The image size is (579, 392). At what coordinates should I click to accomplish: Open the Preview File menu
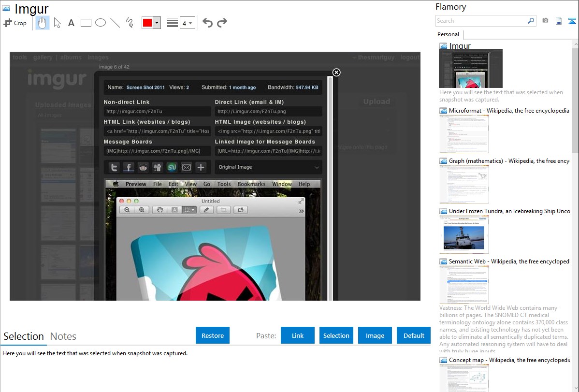pyautogui.click(x=157, y=184)
